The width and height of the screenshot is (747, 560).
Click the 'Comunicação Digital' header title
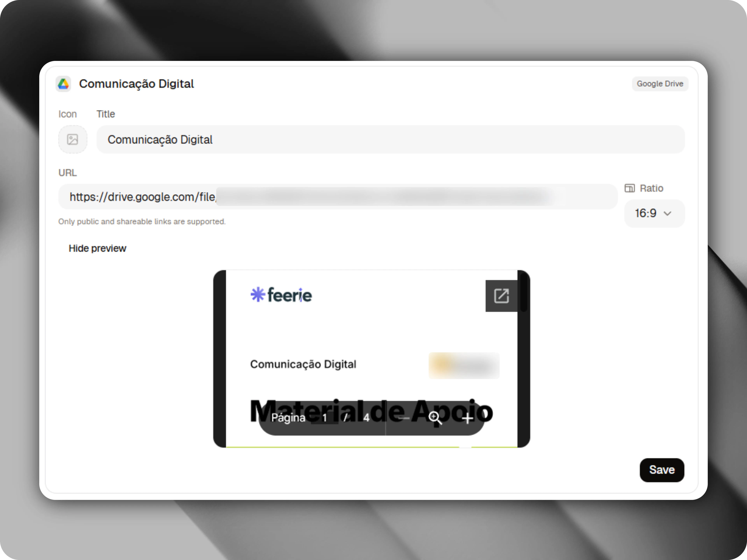(x=136, y=84)
